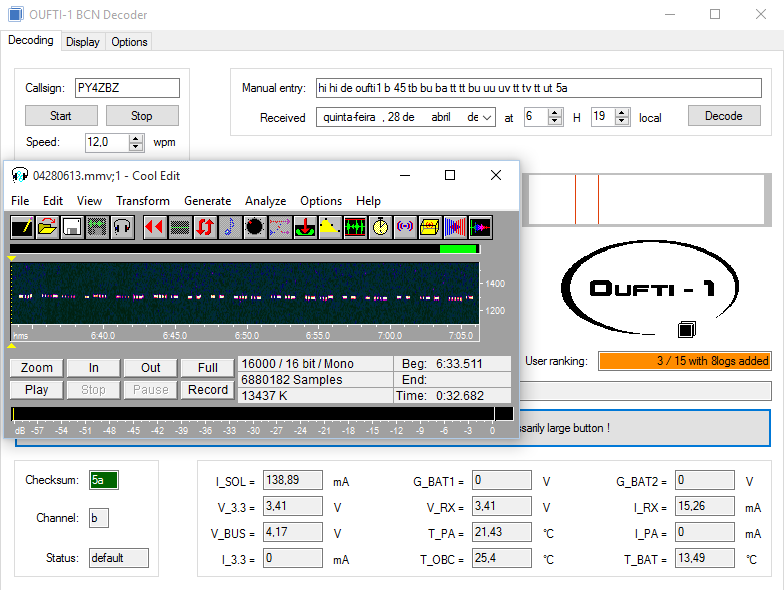Image resolution: width=784 pixels, height=590 pixels.
Task: Open the Analyze menu in Cool Edit
Action: [266, 201]
